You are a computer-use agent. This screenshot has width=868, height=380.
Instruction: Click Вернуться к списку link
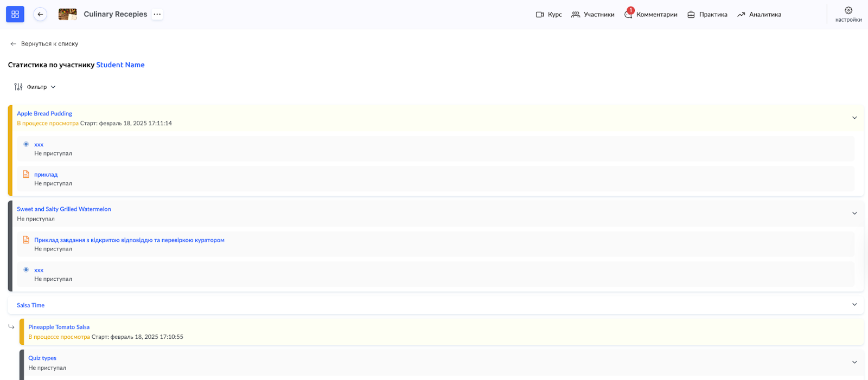click(x=49, y=44)
